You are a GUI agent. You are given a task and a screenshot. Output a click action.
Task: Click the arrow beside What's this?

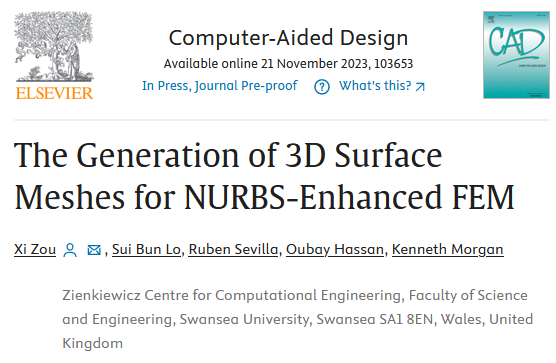(x=420, y=87)
